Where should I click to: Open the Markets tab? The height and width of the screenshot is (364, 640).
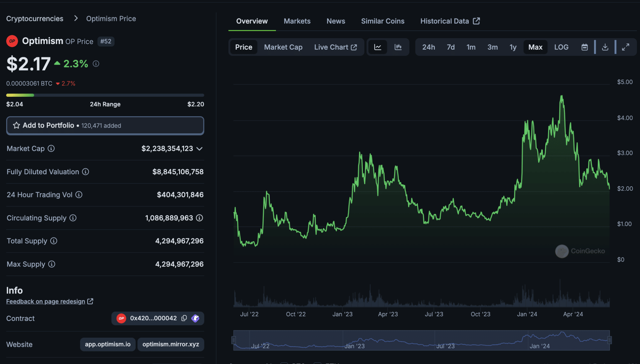[x=297, y=21]
